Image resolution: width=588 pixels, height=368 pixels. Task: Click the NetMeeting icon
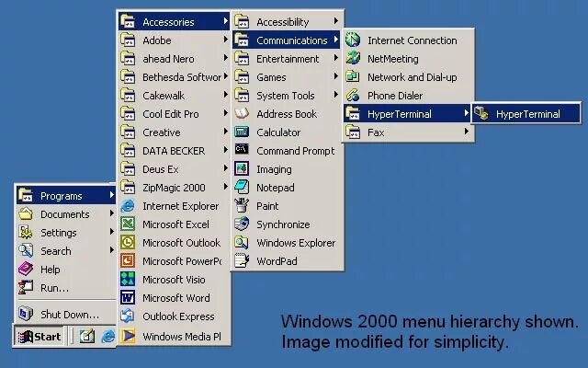click(x=353, y=59)
